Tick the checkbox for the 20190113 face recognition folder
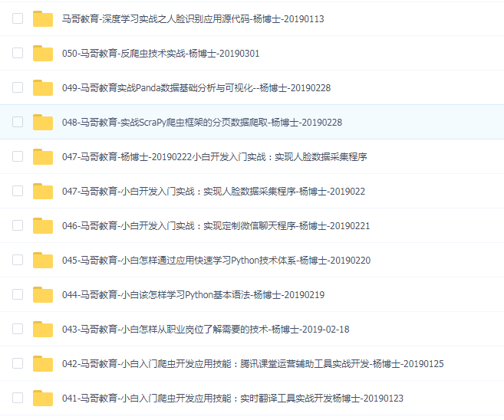The height and width of the screenshot is (420, 504). pos(18,18)
